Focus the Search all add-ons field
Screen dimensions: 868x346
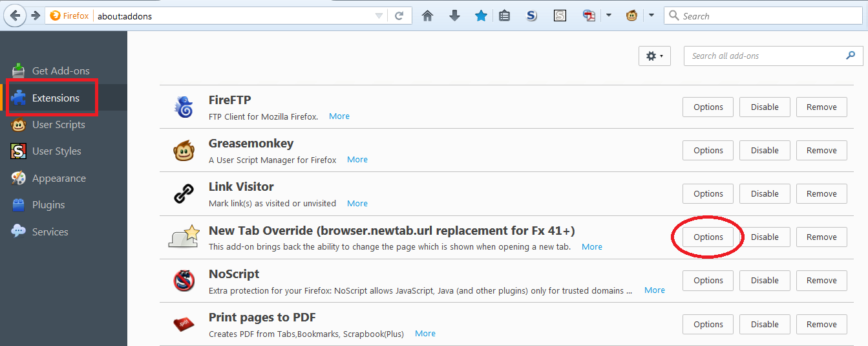click(x=773, y=56)
